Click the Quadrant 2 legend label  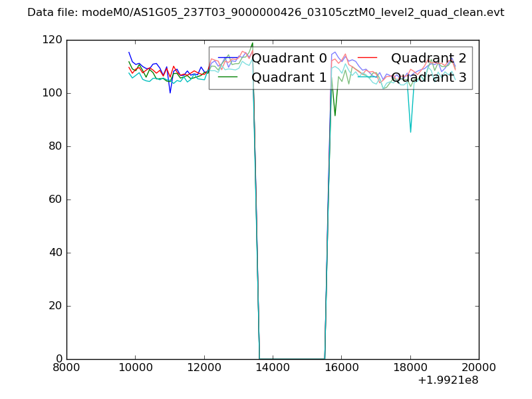tap(428, 57)
